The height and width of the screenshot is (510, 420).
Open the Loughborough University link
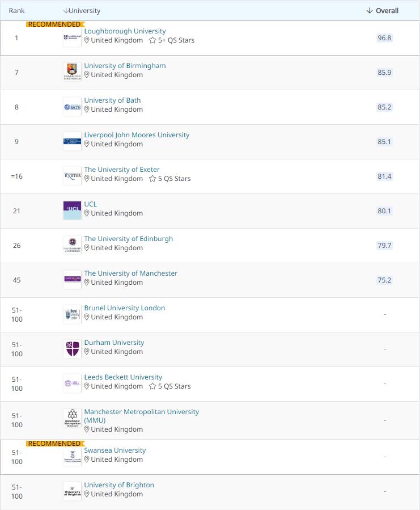(x=125, y=31)
